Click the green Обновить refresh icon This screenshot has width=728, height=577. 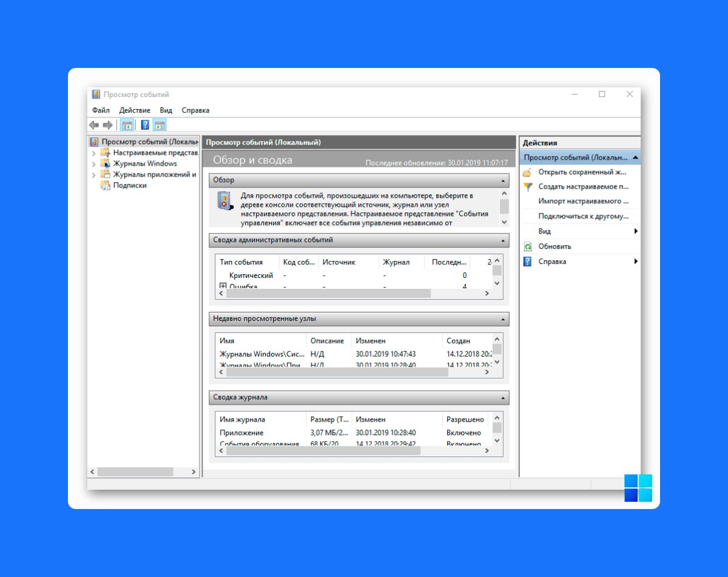pyautogui.click(x=527, y=246)
